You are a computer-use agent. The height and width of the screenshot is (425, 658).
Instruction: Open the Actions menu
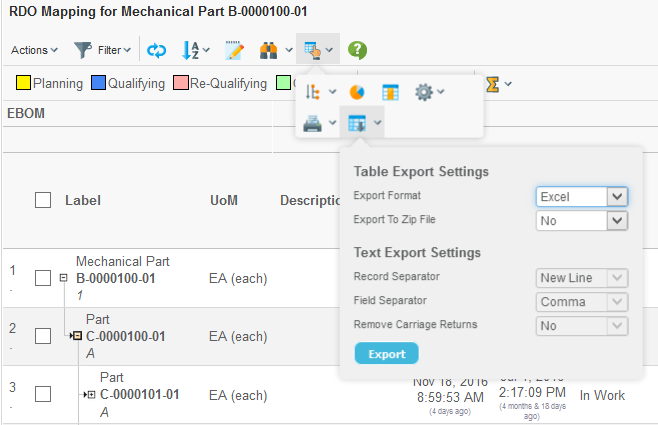[x=34, y=50]
